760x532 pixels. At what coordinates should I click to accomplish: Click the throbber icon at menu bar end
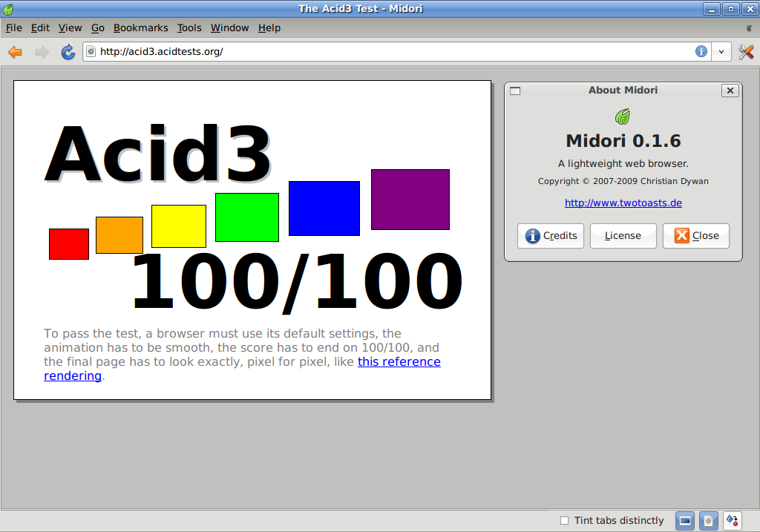[x=750, y=28]
